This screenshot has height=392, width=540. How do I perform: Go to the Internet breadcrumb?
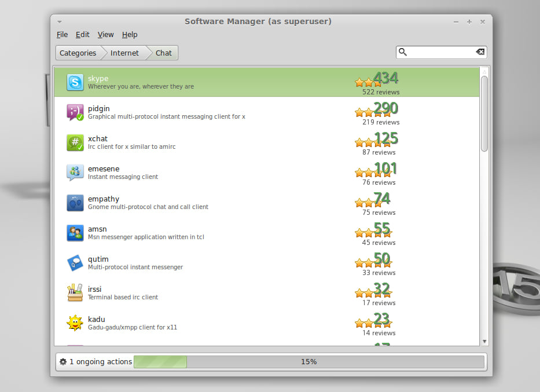(x=124, y=53)
